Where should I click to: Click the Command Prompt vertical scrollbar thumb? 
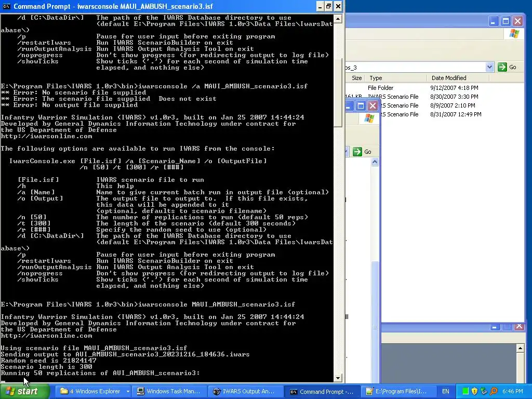click(338, 92)
